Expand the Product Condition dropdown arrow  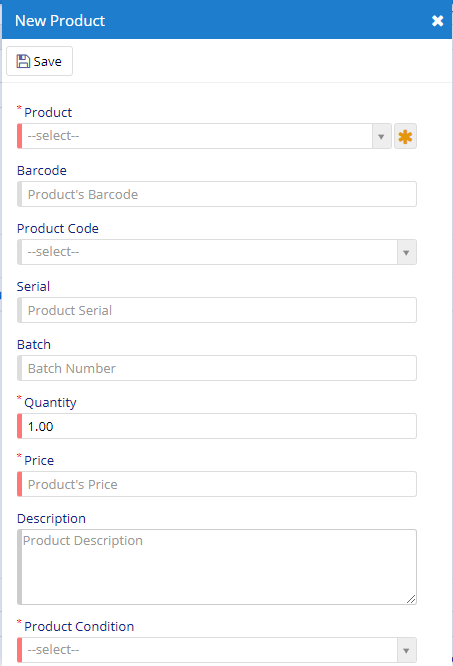(x=406, y=650)
